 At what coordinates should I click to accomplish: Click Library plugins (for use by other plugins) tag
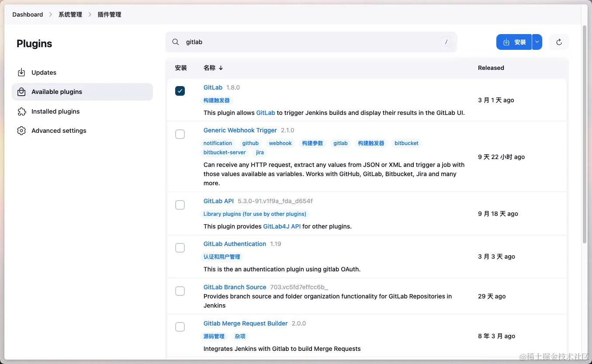[x=255, y=214]
